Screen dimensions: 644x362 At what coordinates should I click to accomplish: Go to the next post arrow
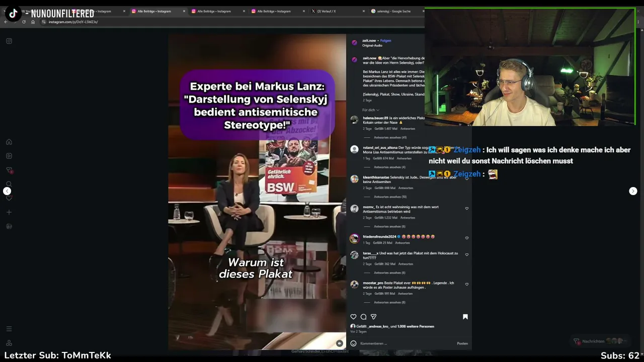pos(633,191)
